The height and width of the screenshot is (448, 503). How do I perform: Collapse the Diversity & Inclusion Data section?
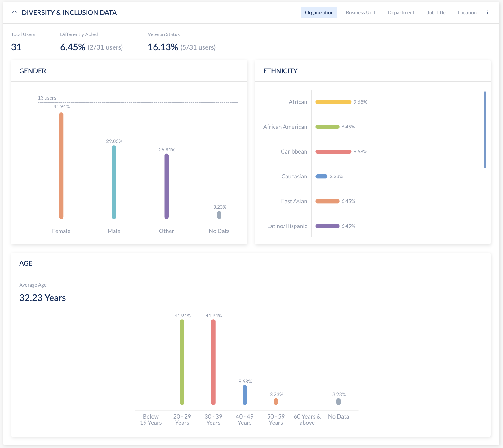[x=14, y=12]
